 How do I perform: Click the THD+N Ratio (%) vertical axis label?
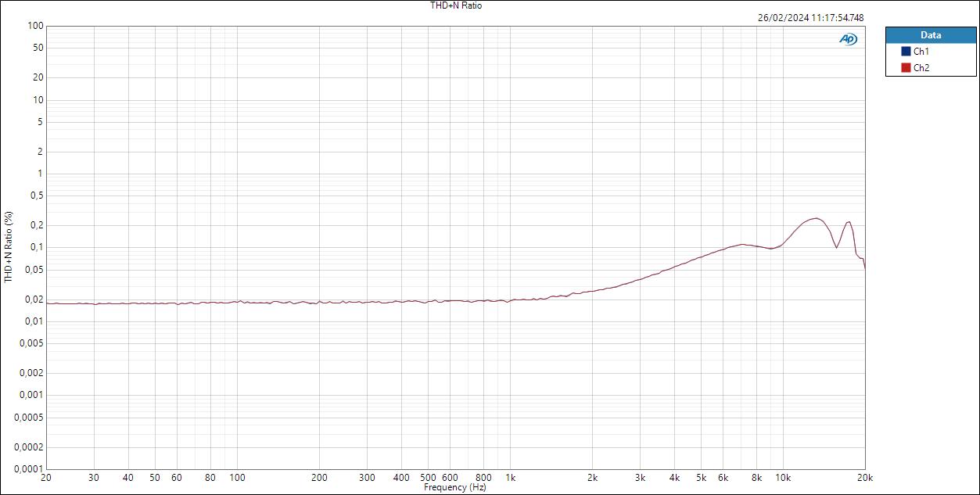8,252
